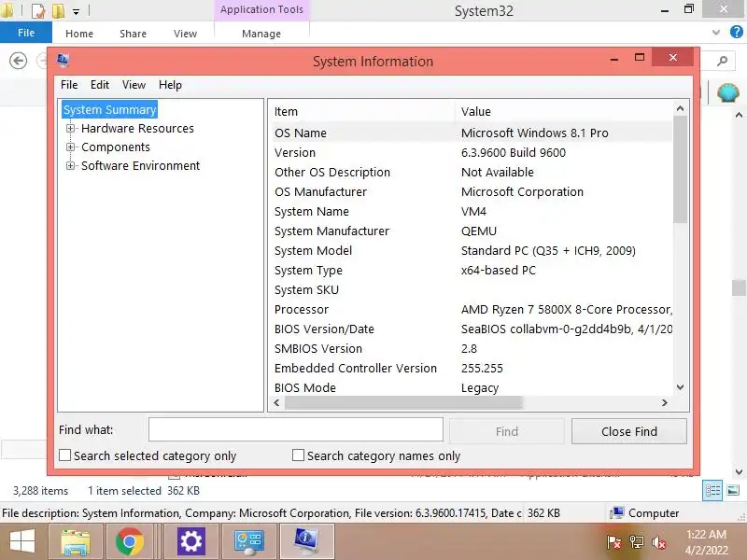The image size is (747, 560).
Task: Select System Information icon on the taskbar
Action: [307, 542]
